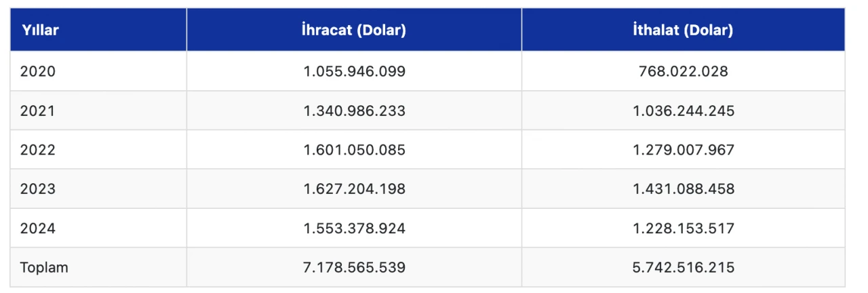Image resolution: width=868 pixels, height=293 pixels.
Task: Click the Toplam row label
Action: pos(44,267)
